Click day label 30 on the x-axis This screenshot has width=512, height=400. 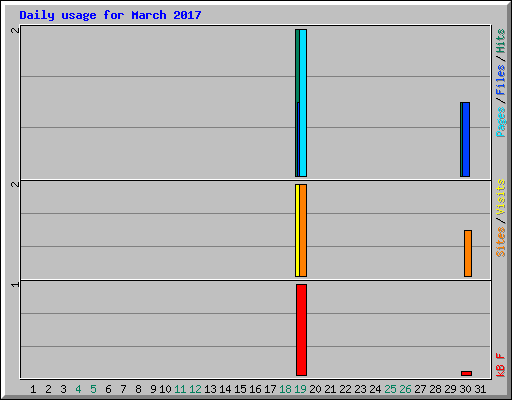[465, 389]
